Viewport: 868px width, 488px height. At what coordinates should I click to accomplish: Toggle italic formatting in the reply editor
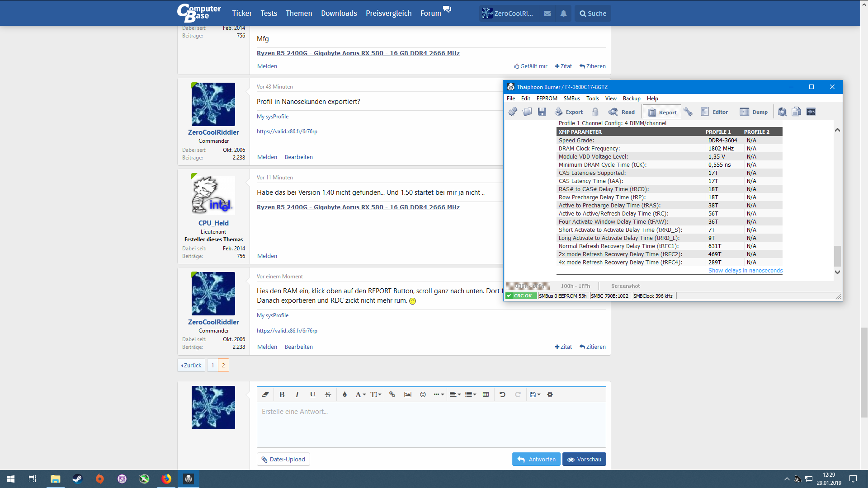click(x=297, y=394)
